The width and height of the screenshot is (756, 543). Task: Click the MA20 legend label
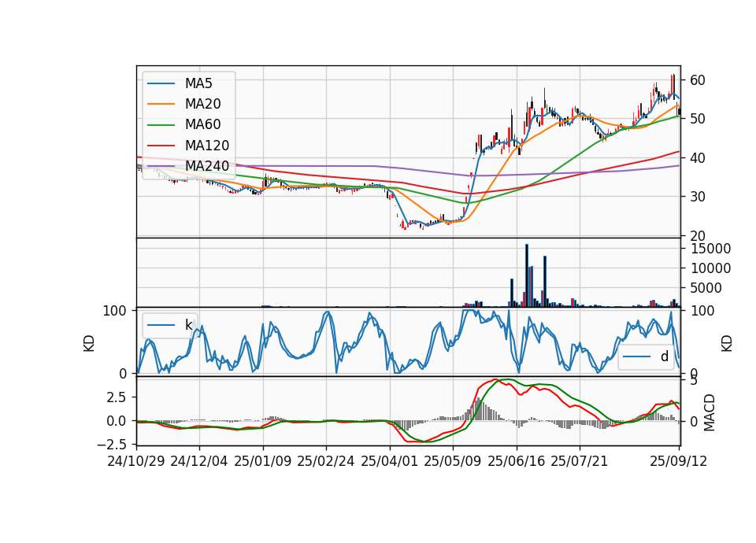[x=203, y=104]
